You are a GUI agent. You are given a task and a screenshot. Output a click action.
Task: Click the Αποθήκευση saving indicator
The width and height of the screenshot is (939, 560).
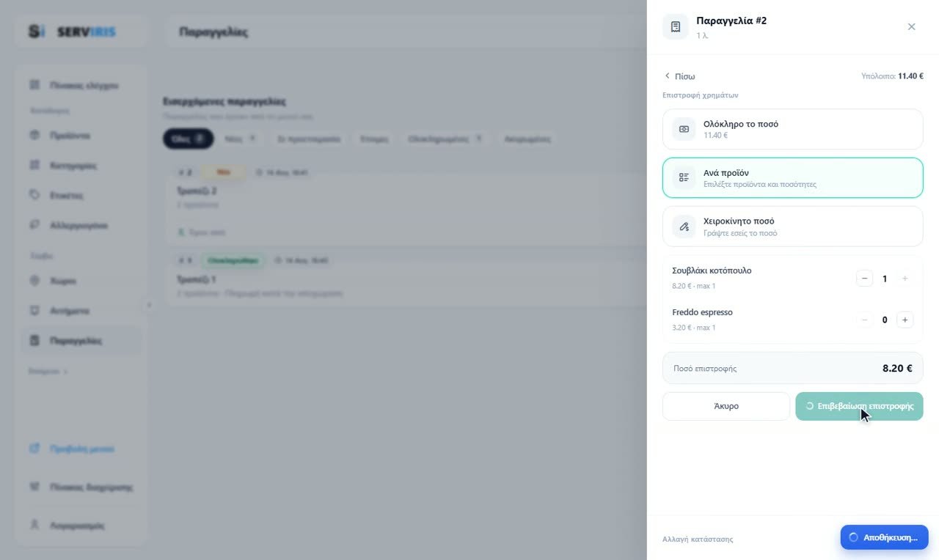pyautogui.click(x=884, y=537)
